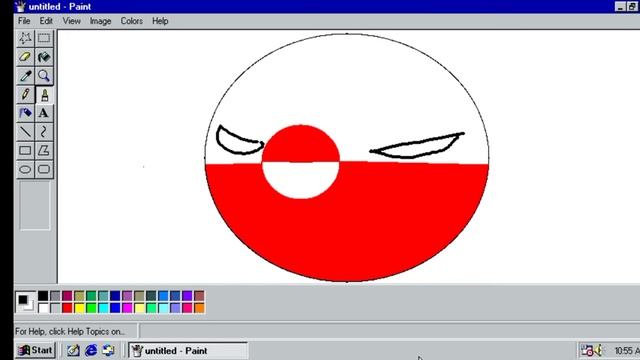Choose the Eraser tool
The width and height of the screenshot is (640, 360).
point(25,57)
